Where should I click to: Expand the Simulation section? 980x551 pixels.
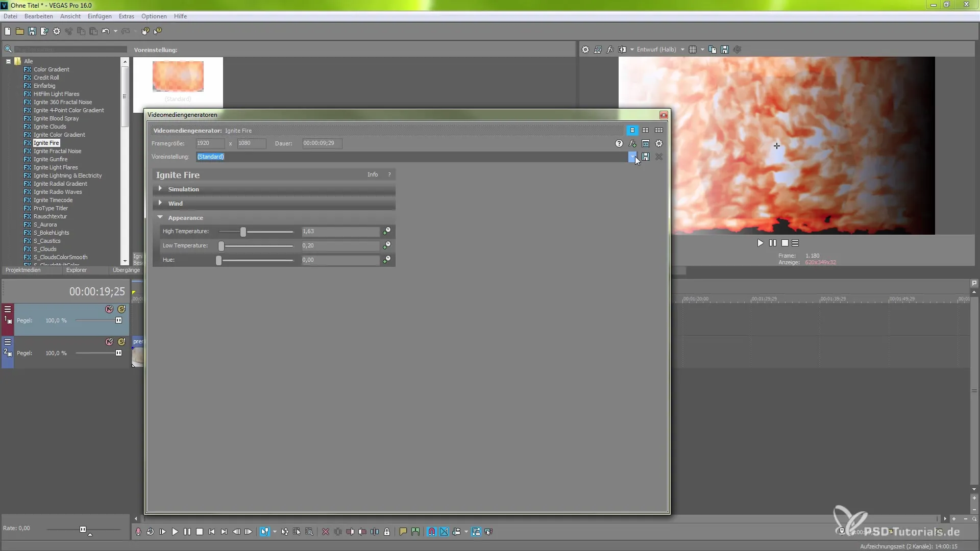[x=160, y=189]
